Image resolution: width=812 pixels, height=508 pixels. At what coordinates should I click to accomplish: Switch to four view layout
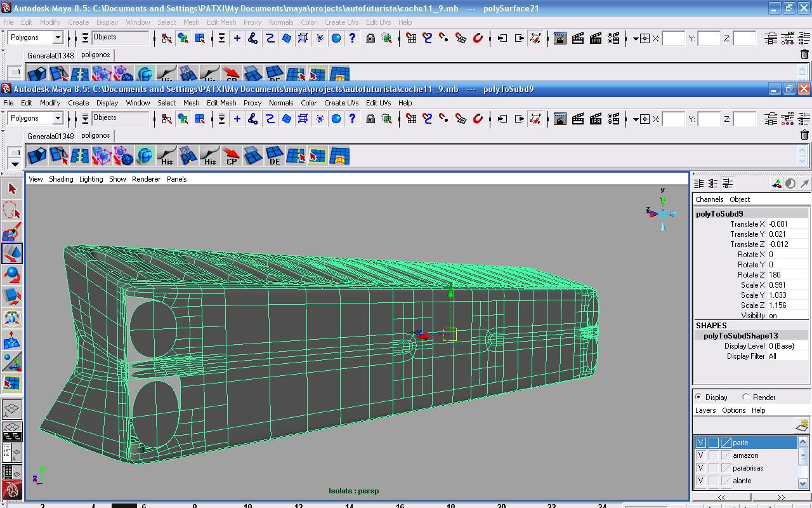point(12,431)
